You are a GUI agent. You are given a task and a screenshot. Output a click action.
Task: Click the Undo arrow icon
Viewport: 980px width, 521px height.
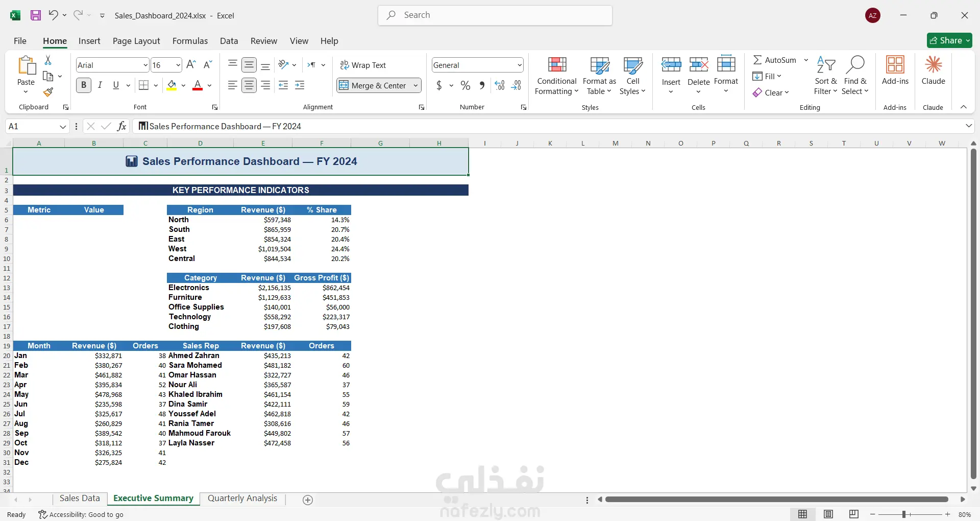point(53,15)
